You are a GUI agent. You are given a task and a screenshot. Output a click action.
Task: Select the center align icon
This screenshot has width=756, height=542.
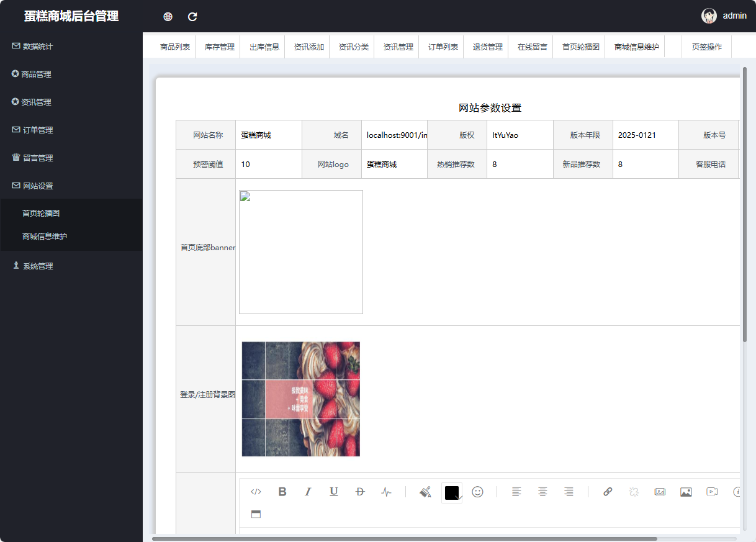(x=542, y=492)
